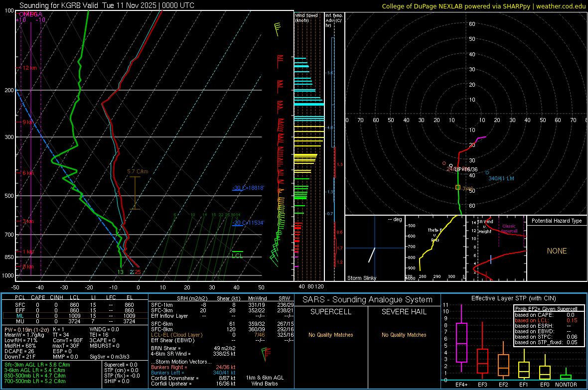Click the green LCL marker label
The width and height of the screenshot is (588, 390).
[x=237, y=256]
